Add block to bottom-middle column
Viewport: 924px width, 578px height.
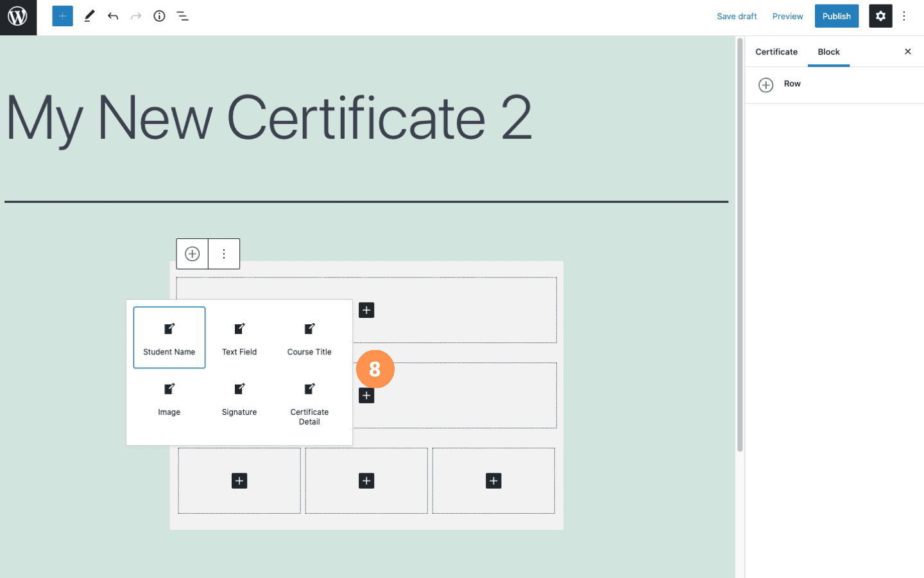pos(366,481)
